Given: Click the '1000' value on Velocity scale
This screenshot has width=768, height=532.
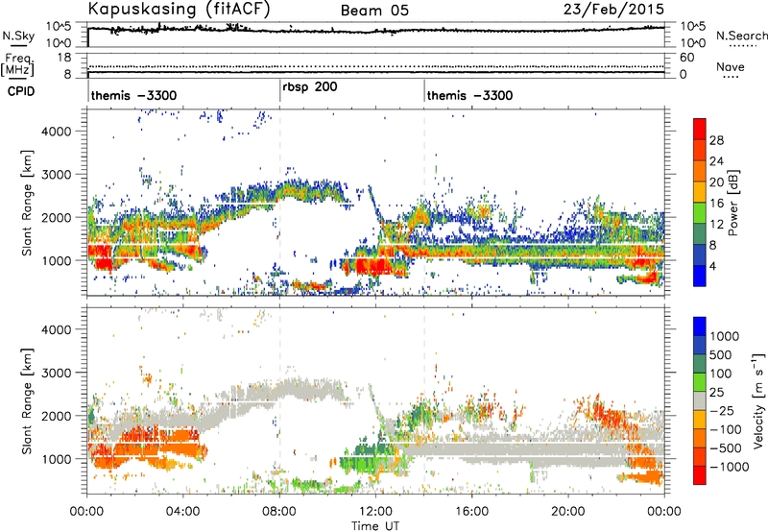Looking at the screenshot, I should (x=725, y=336).
